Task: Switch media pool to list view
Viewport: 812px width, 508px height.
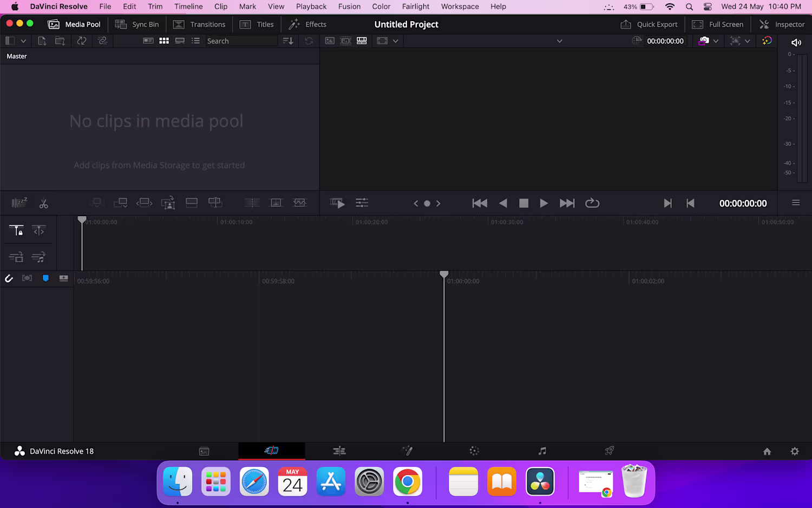Action: coord(195,41)
